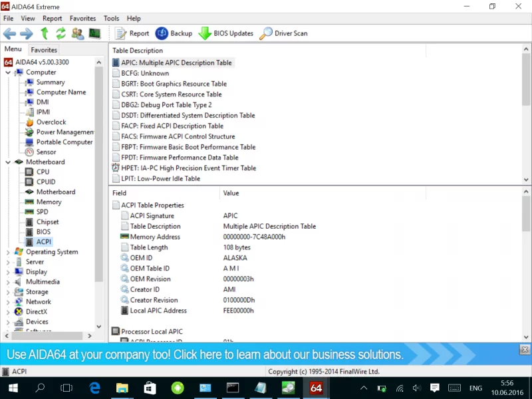Open the system monitor graph icon
532x399 pixels.
(94, 33)
